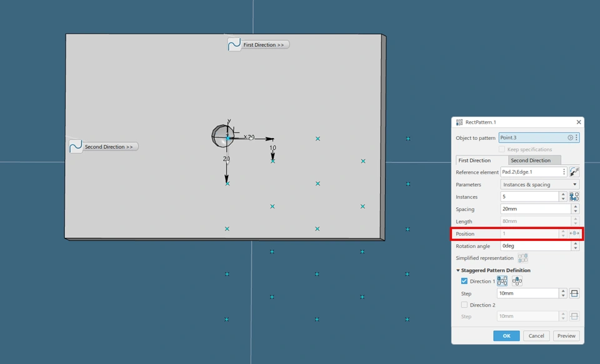The height and width of the screenshot is (364, 600).
Task: Close the RectPattern.1 dialog
Action: (579, 122)
